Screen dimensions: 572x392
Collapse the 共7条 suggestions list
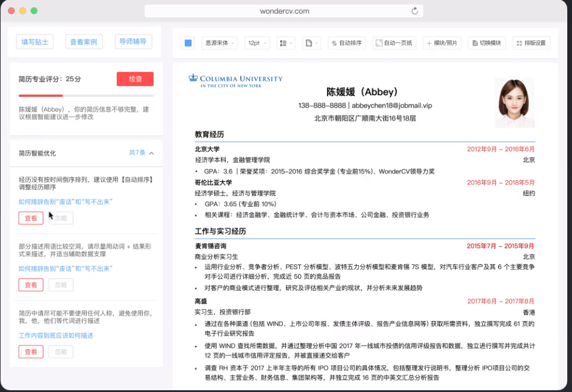pos(142,152)
